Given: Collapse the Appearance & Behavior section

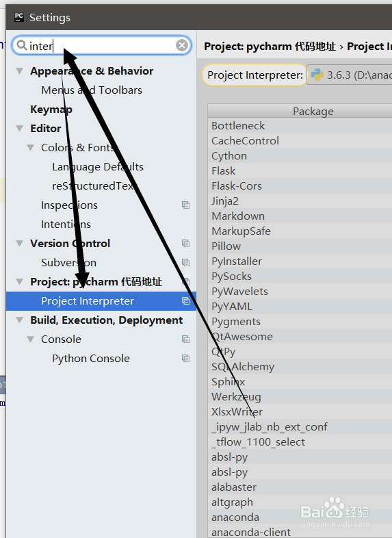Looking at the screenshot, I should [x=20, y=71].
